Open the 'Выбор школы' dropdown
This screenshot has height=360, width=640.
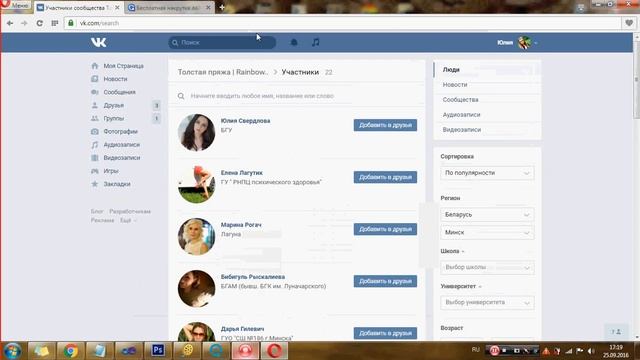[x=487, y=267]
